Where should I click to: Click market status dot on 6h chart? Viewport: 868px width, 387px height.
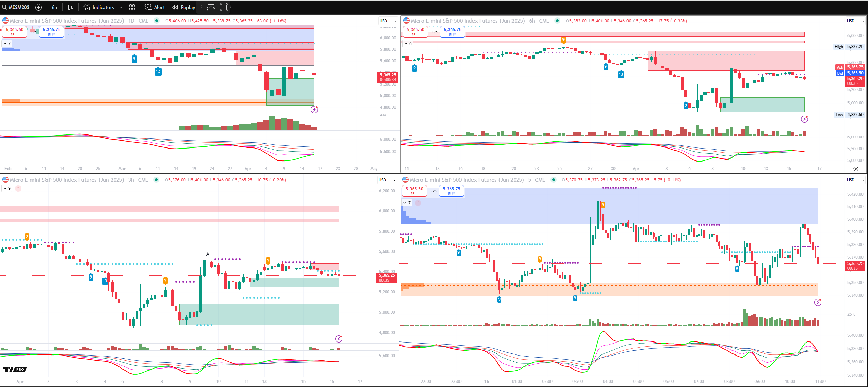tap(557, 21)
